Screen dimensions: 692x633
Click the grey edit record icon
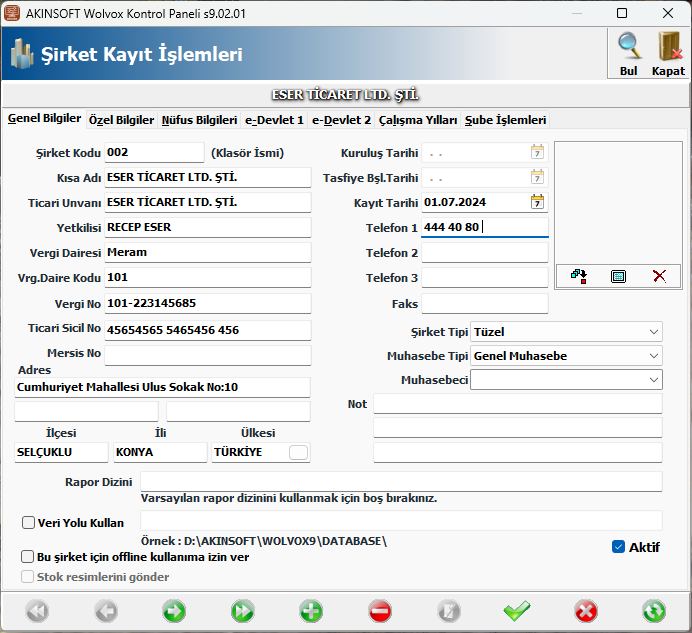coord(448,611)
